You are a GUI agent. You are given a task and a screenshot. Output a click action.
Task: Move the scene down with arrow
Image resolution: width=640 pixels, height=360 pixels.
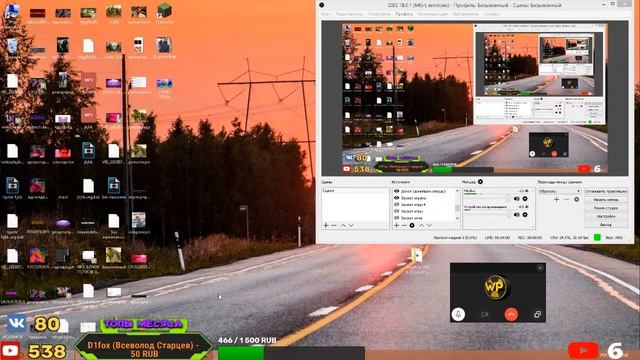click(x=351, y=225)
